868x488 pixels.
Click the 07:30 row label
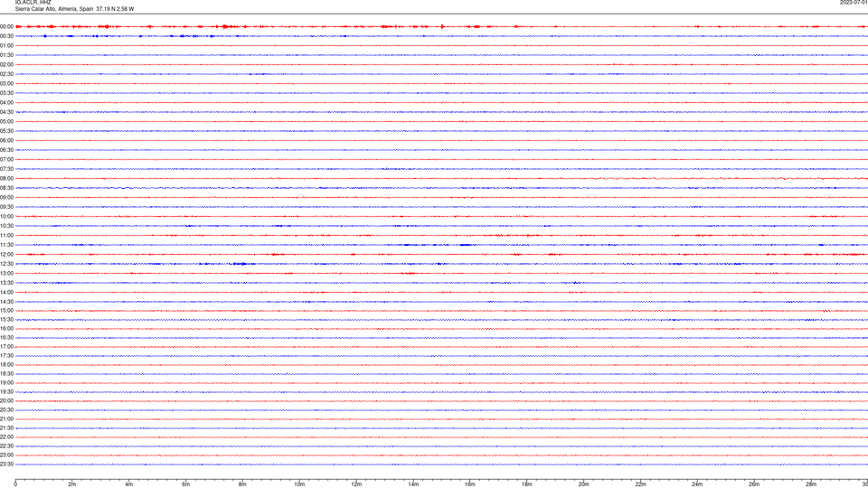6,169
